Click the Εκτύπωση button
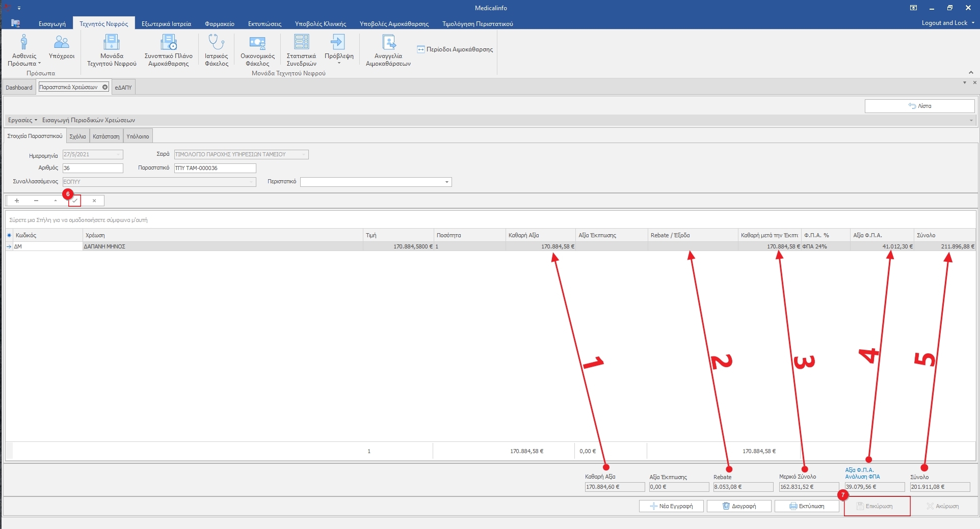 (807, 506)
